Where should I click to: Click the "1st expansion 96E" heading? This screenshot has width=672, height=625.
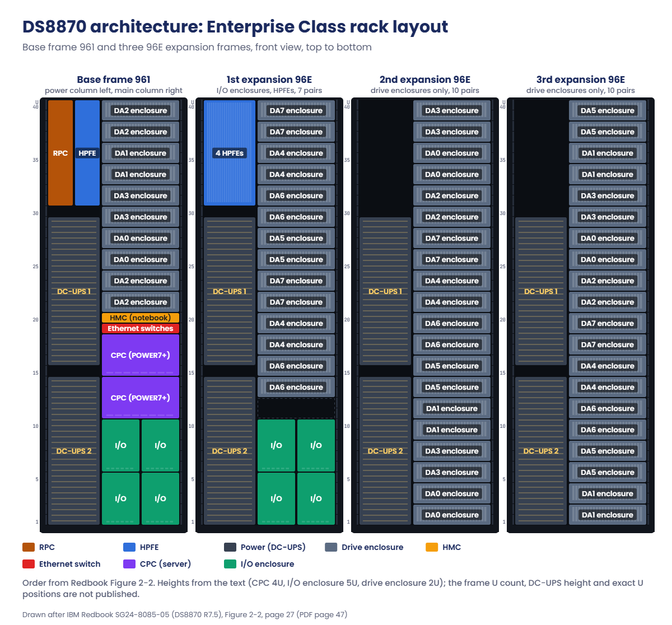tap(269, 80)
